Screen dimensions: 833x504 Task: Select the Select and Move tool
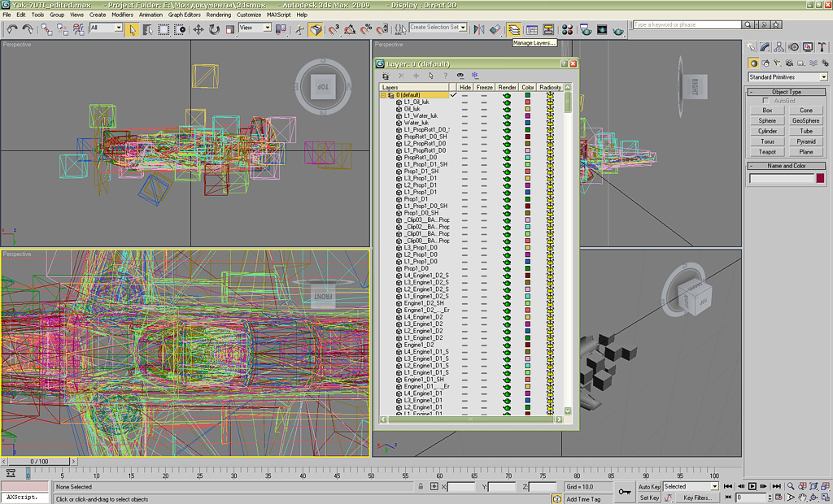click(x=198, y=29)
